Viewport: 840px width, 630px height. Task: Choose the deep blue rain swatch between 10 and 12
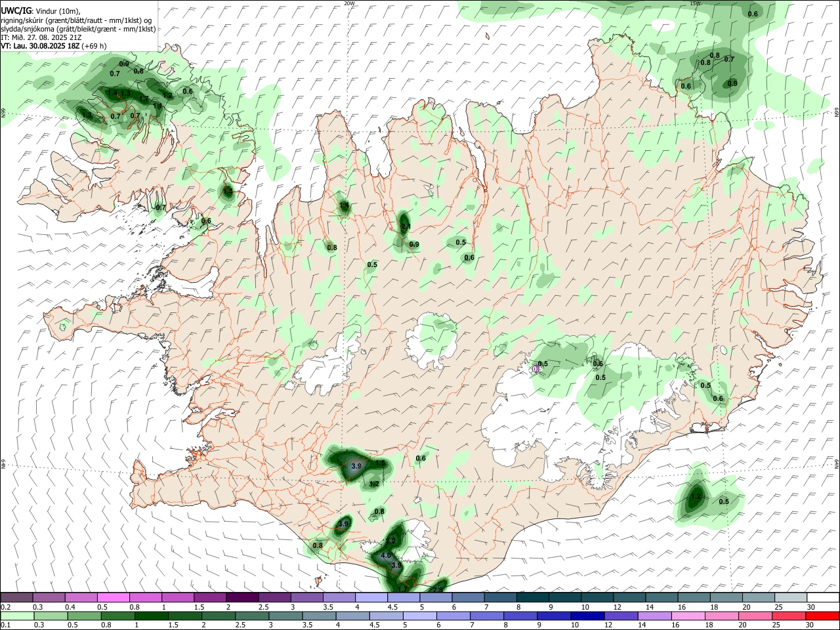click(x=587, y=616)
